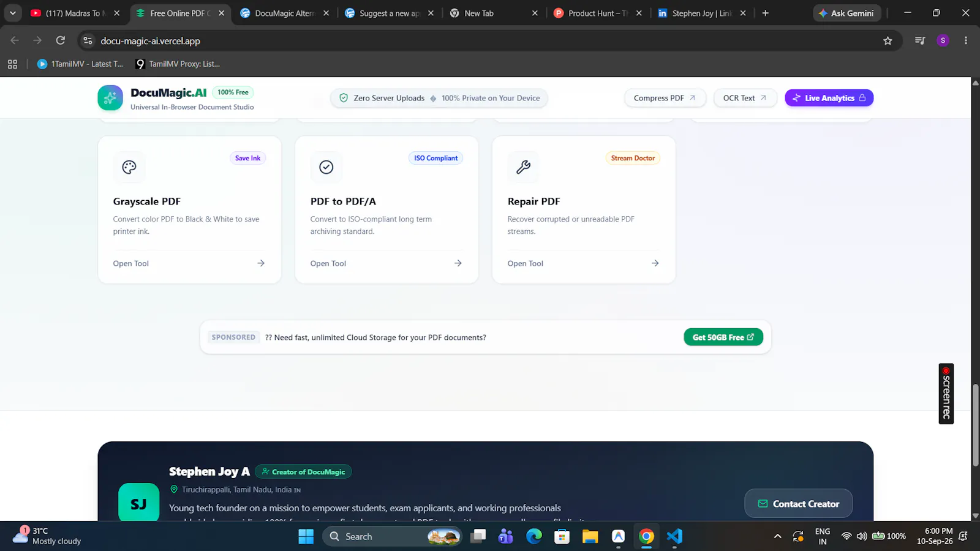The width and height of the screenshot is (980, 551).
Task: Close the Free Online PDF tab
Action: (221, 13)
